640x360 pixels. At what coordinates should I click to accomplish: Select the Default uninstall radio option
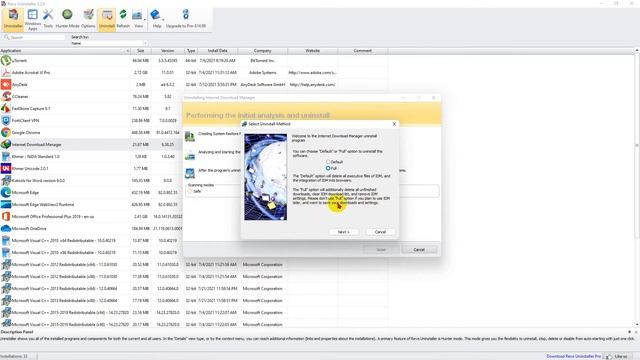coord(328,162)
